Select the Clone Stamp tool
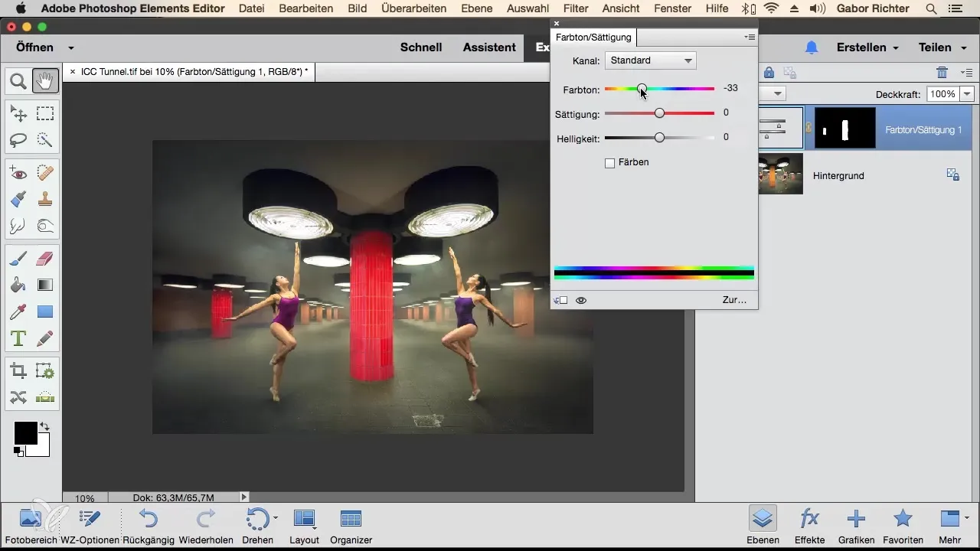This screenshot has width=980, height=551. click(x=45, y=200)
